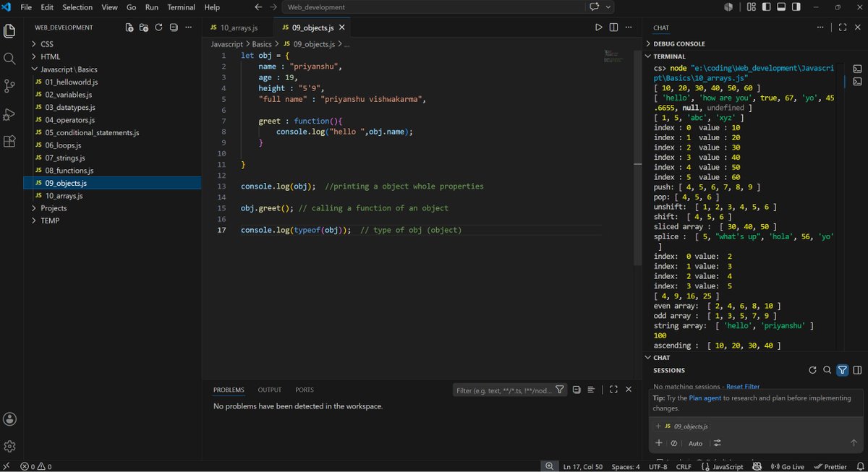Maximize the Chat side panel
The width and height of the screenshot is (868, 472).
coord(843,27)
